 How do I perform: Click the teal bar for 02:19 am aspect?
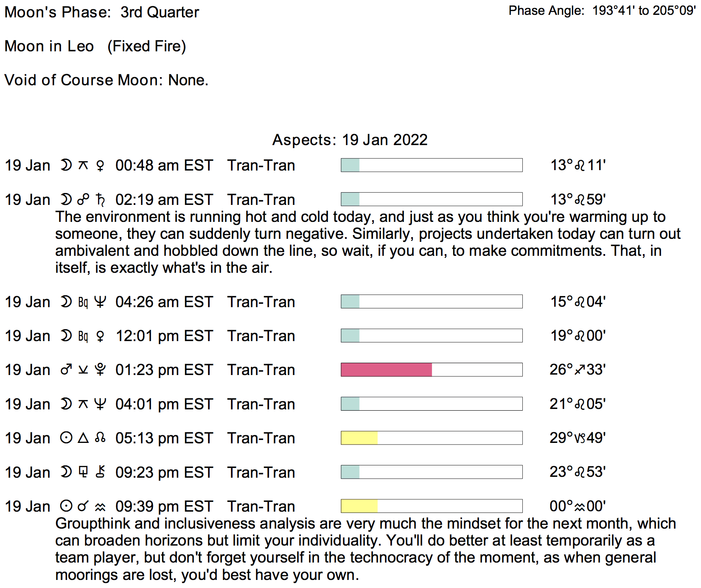pyautogui.click(x=350, y=199)
